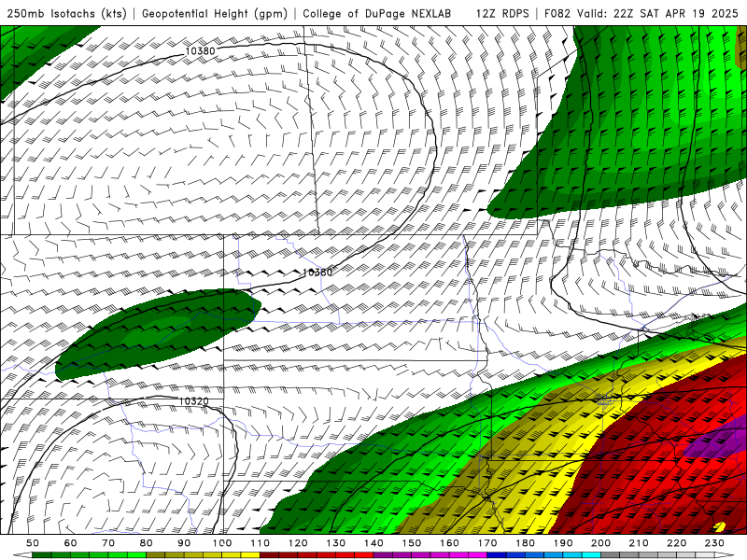Select the 170 value on the color scale
Screen dimensions: 747x560
pyautogui.click(x=487, y=543)
